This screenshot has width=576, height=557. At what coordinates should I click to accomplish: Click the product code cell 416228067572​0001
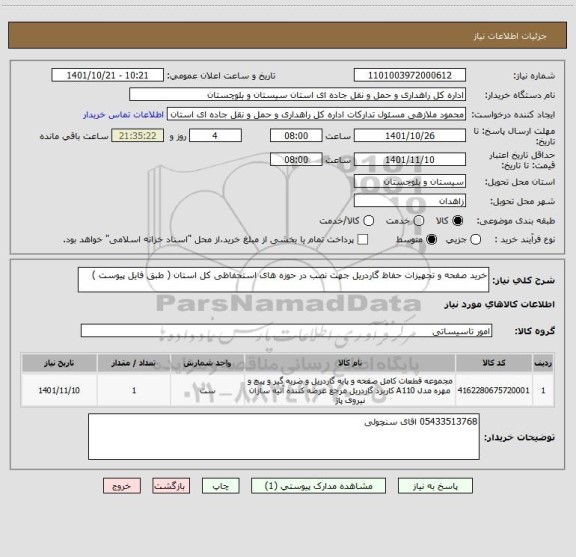tap(494, 390)
